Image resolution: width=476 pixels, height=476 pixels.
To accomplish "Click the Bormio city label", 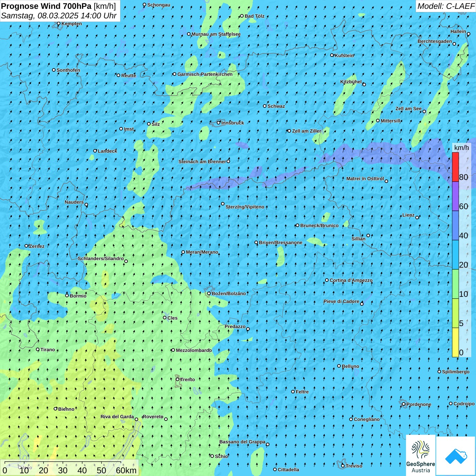I will [78, 296].
